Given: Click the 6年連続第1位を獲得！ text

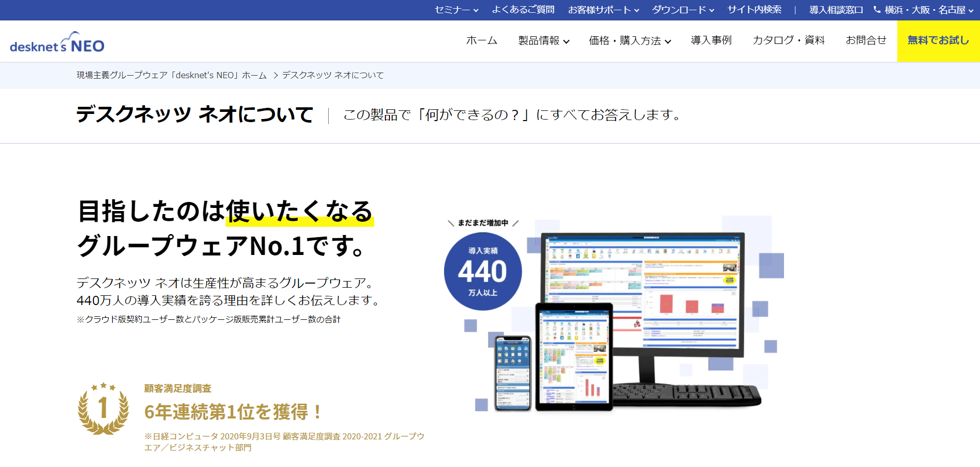Looking at the screenshot, I should [234, 412].
